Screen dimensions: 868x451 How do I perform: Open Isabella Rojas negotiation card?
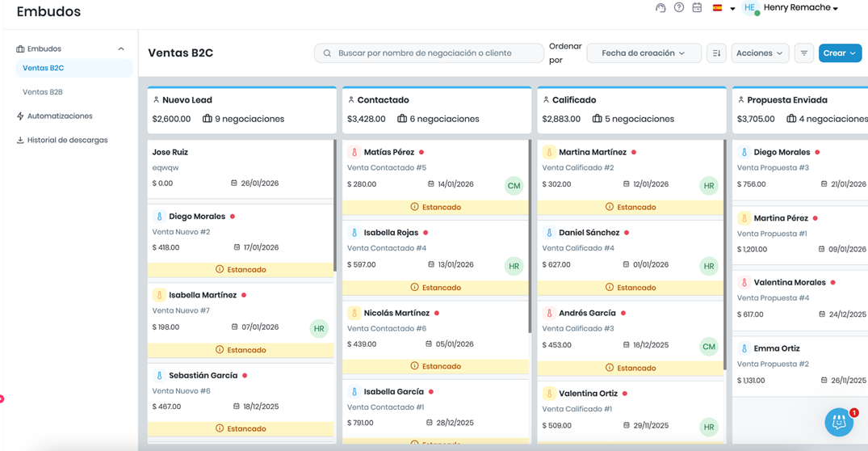pos(436,257)
